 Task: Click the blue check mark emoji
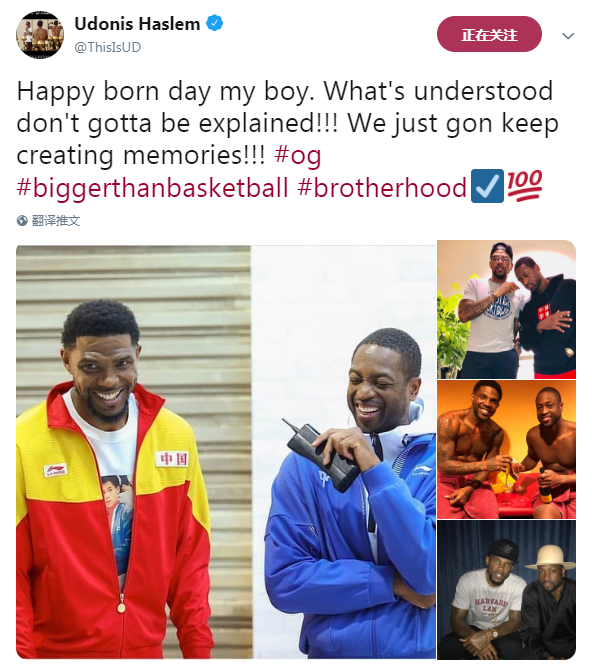coord(487,186)
